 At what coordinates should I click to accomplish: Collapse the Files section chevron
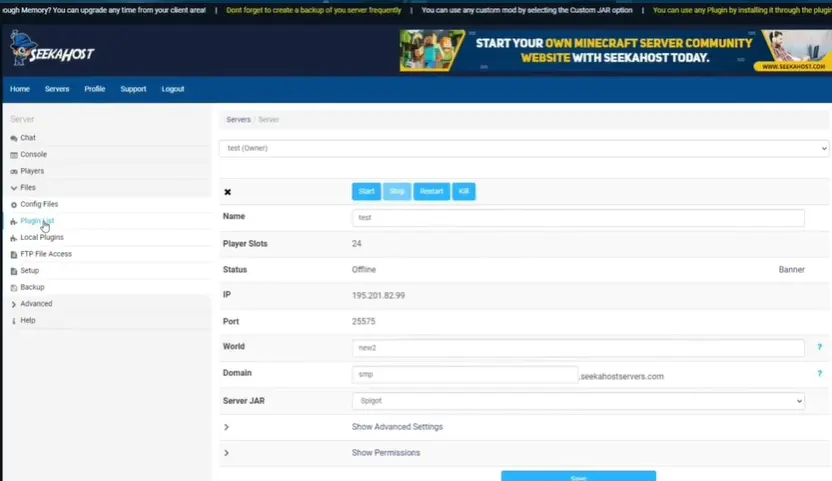tap(14, 188)
